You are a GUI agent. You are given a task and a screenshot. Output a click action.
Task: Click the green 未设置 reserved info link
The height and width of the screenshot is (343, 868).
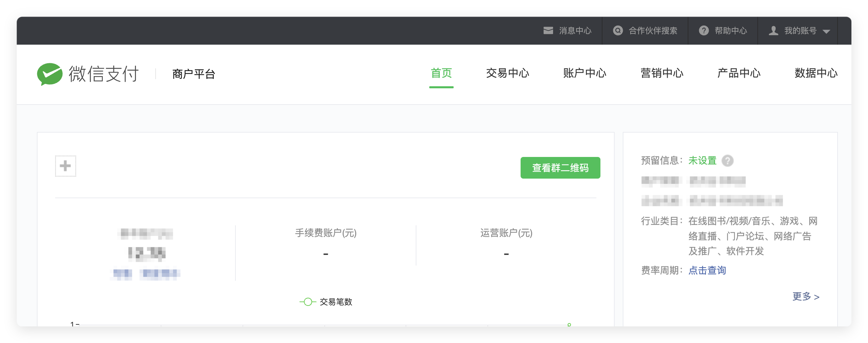[702, 161]
